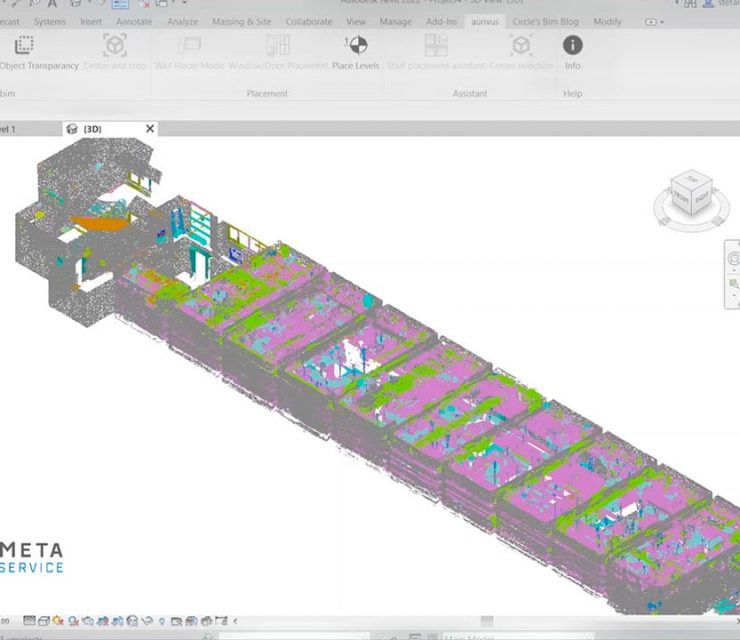Image resolution: width=740 pixels, height=640 pixels.
Task: Select the Collaborate ribbon tab
Action: click(309, 22)
